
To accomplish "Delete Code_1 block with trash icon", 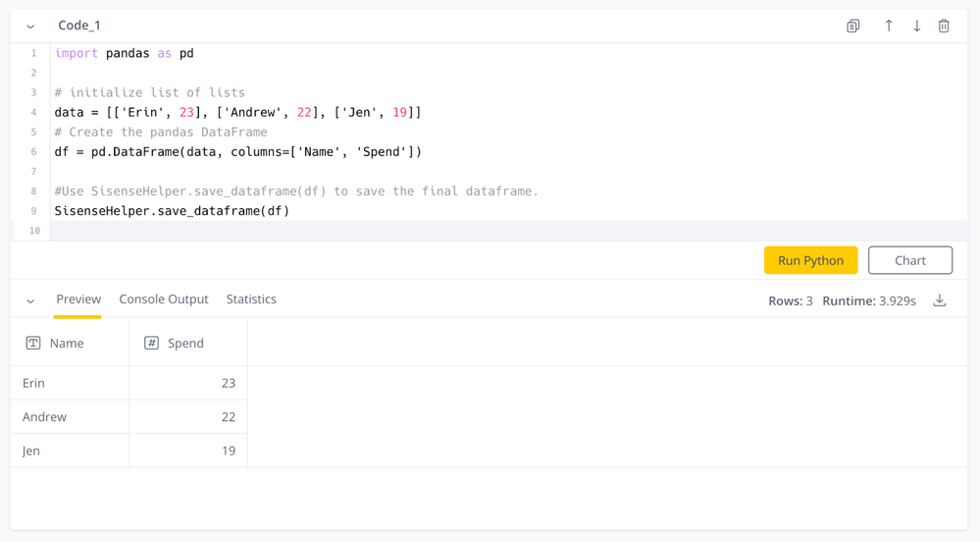I will tap(944, 26).
